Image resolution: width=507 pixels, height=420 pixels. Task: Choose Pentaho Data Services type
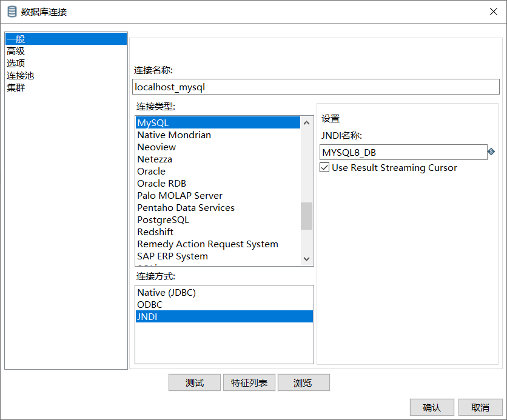point(218,207)
